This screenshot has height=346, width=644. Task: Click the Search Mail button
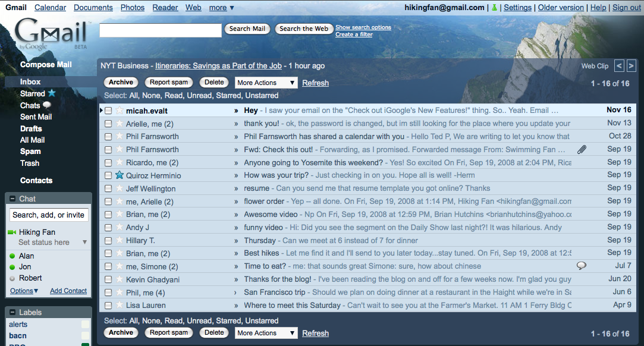point(247,29)
